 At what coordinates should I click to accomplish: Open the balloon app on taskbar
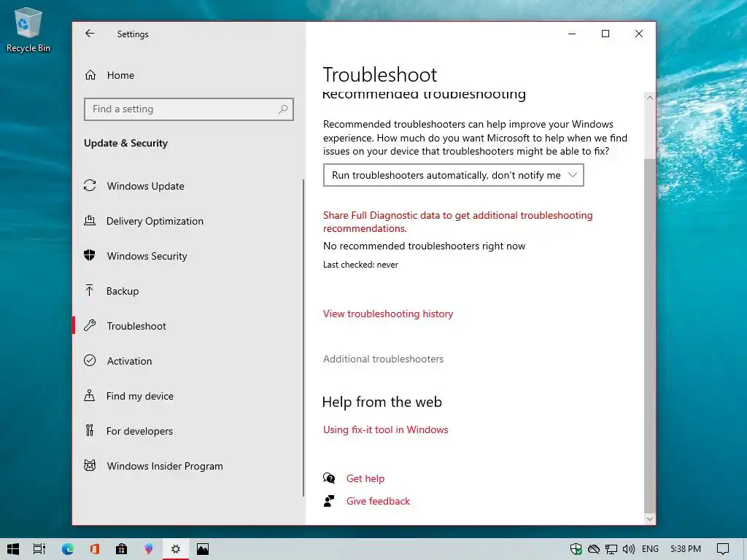click(x=149, y=549)
